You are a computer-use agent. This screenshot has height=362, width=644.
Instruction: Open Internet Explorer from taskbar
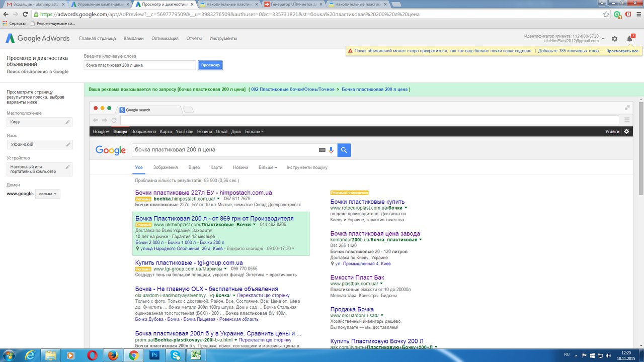click(29, 355)
